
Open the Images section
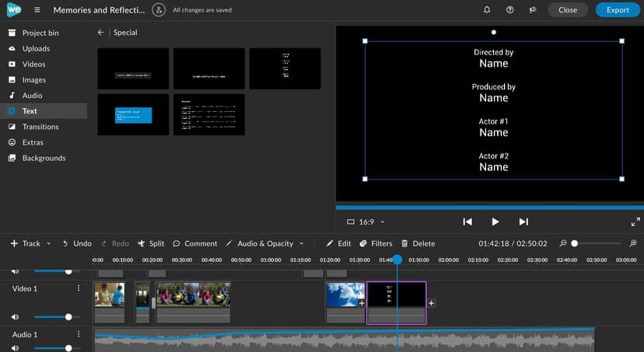44,79
